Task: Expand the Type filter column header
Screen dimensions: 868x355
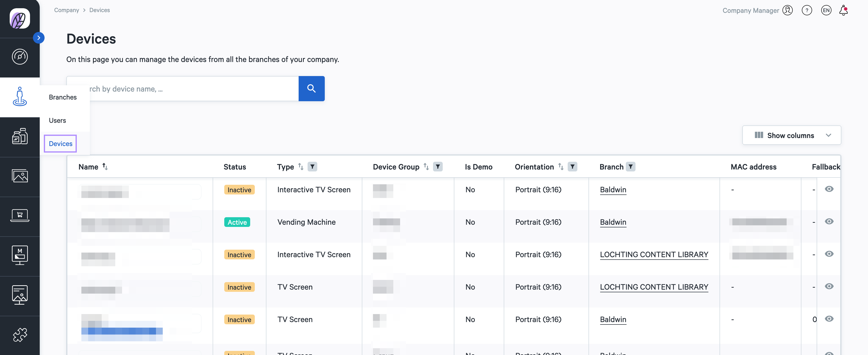Action: 312,167
